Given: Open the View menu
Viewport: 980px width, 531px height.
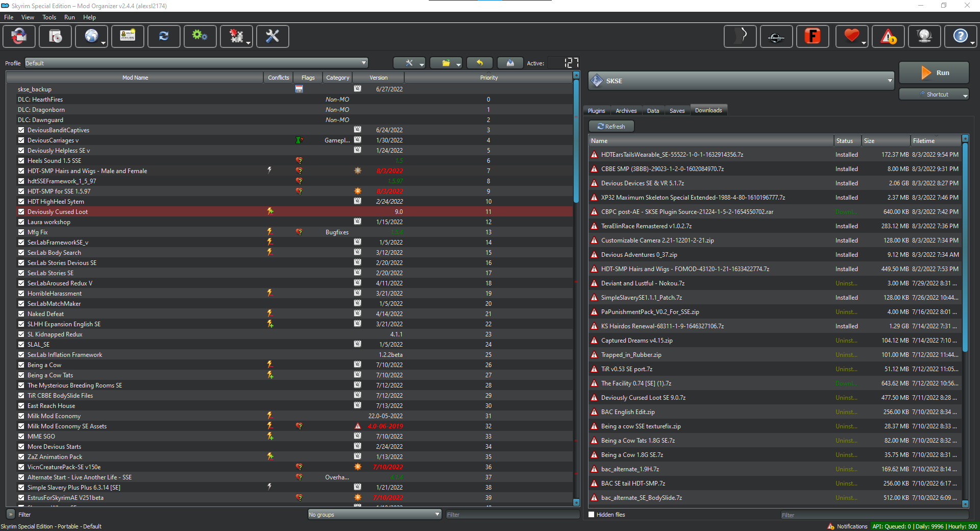Looking at the screenshot, I should click(x=28, y=17).
